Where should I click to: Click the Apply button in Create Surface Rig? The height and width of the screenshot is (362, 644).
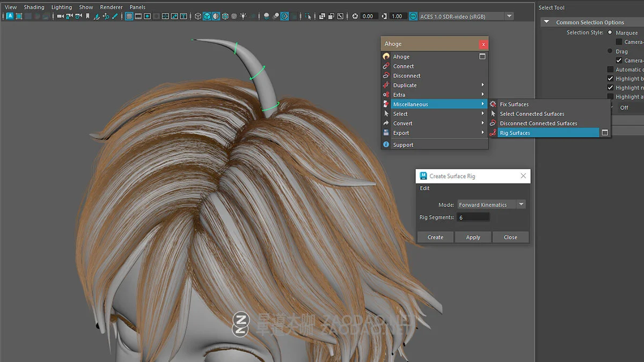[x=473, y=237]
